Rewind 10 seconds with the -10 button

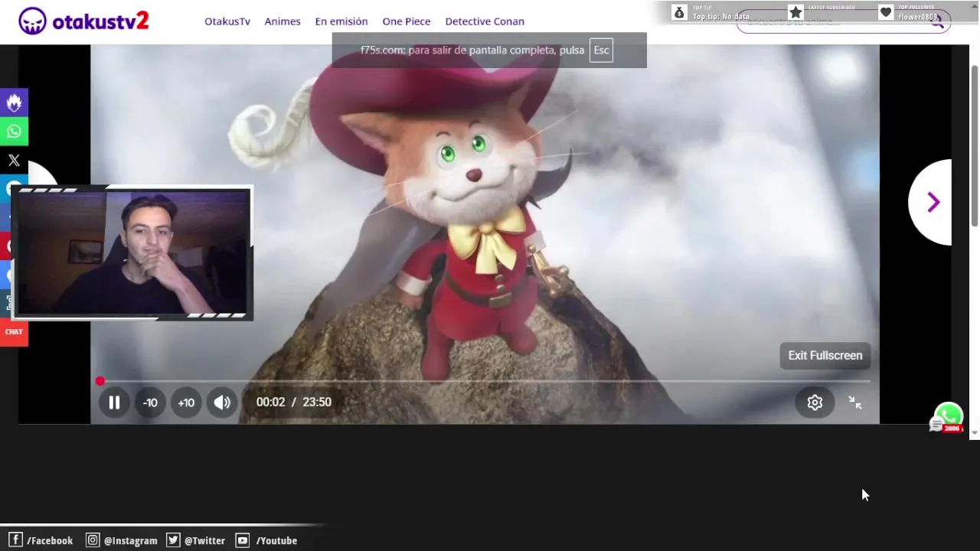pos(150,403)
